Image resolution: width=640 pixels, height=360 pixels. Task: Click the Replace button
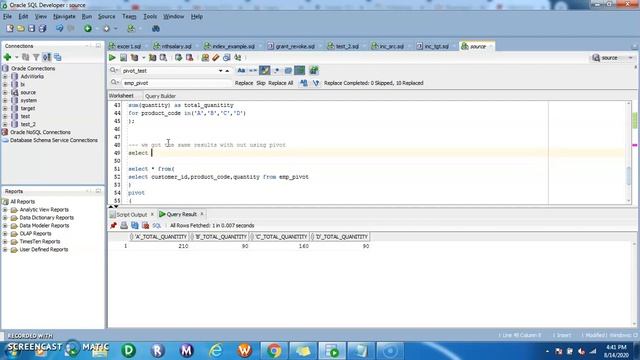tap(244, 83)
